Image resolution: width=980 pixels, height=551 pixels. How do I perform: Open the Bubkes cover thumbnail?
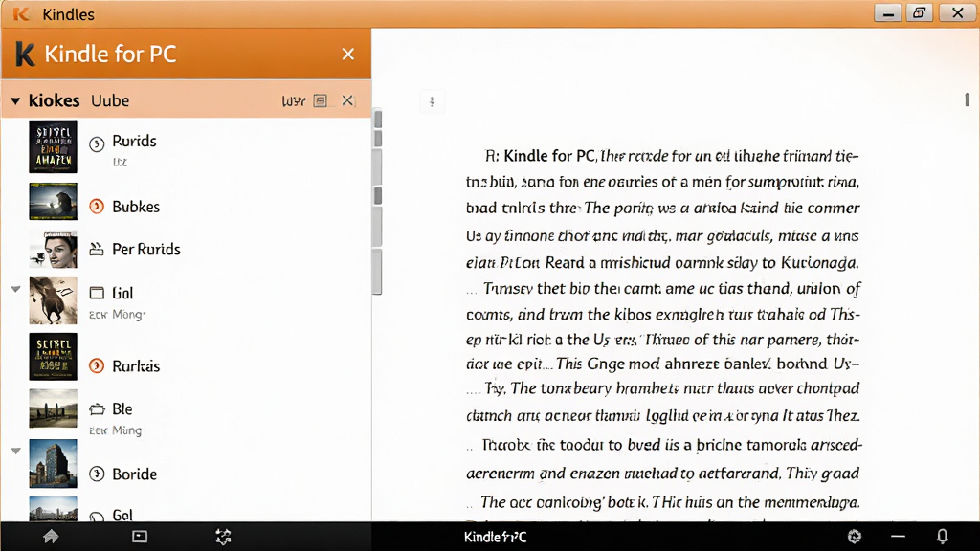coord(54,201)
